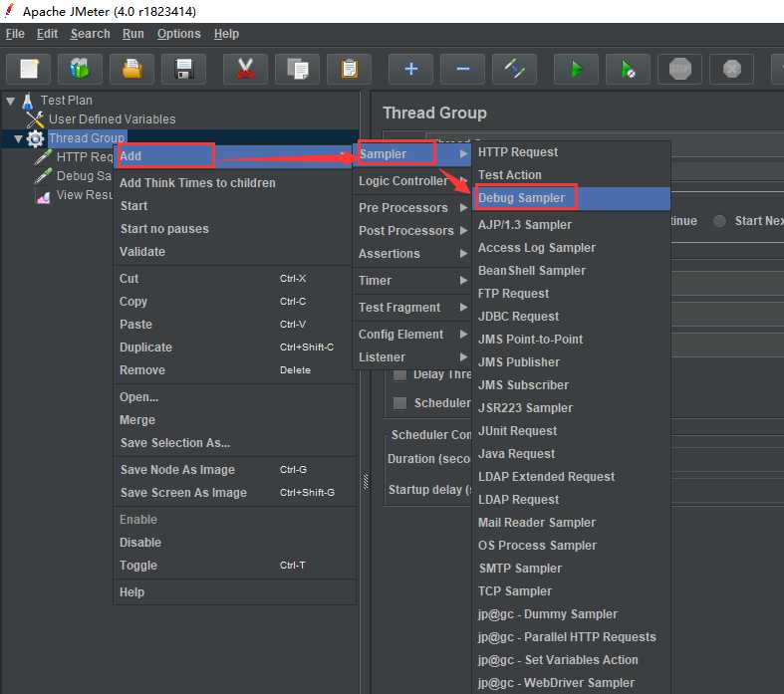Click the JMeter feather icon in title bar
This screenshot has height=694, width=784.
[9, 11]
